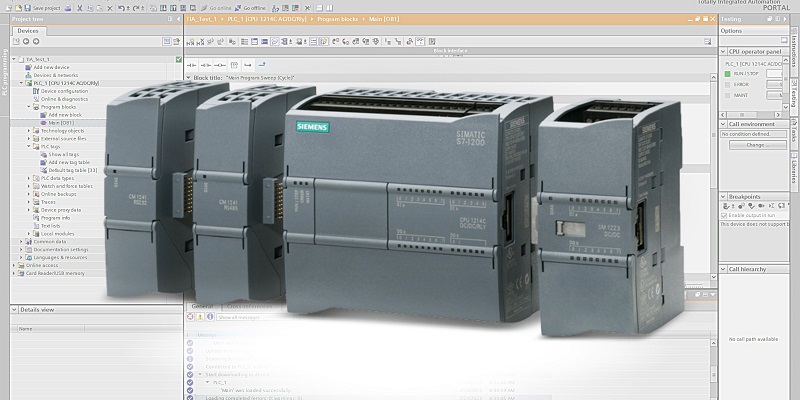Open the Devices tab
800x400 pixels.
point(28,31)
